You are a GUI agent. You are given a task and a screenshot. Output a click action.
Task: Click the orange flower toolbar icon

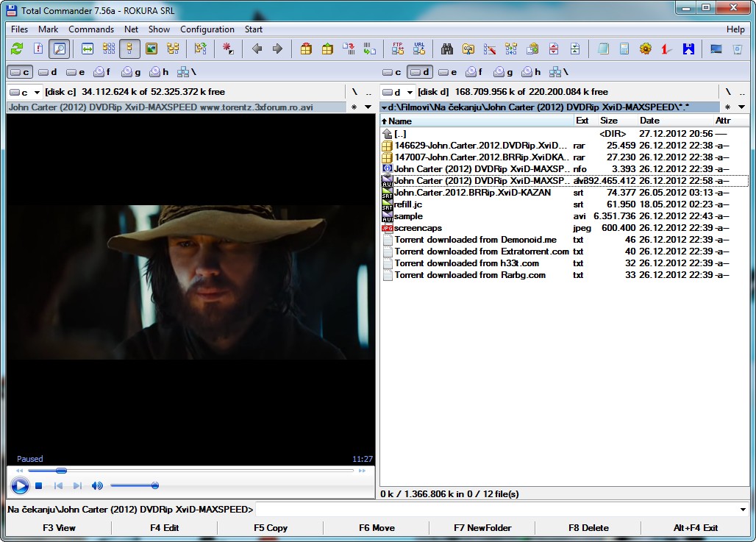(x=646, y=49)
